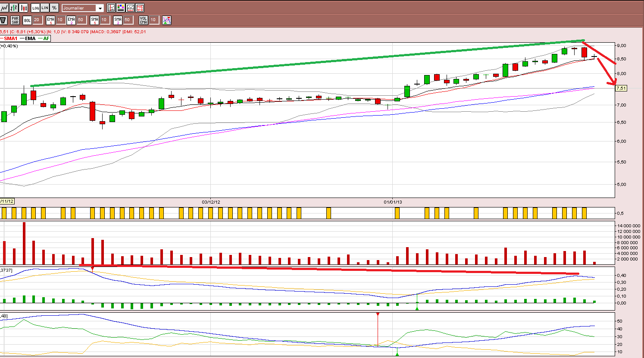Screen dimensions: 644x358
Task: Toggle the EMA 1 moving average
Action: coord(50,20)
